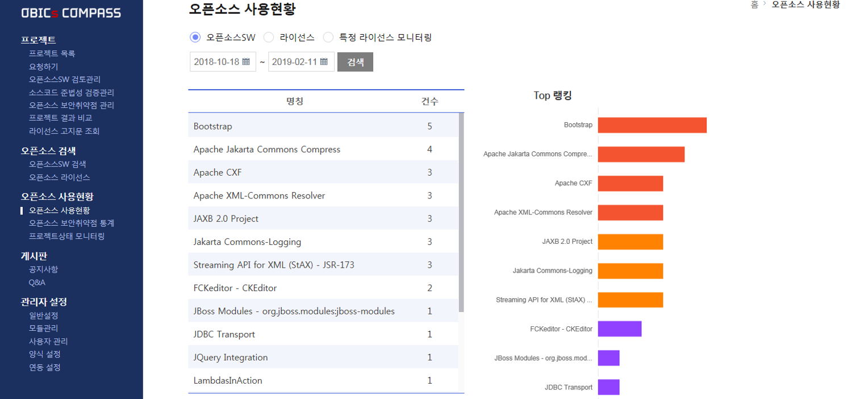Select the Jakarta Commons-Logging table row
Screen dimensions: 868x399
tap(323, 242)
